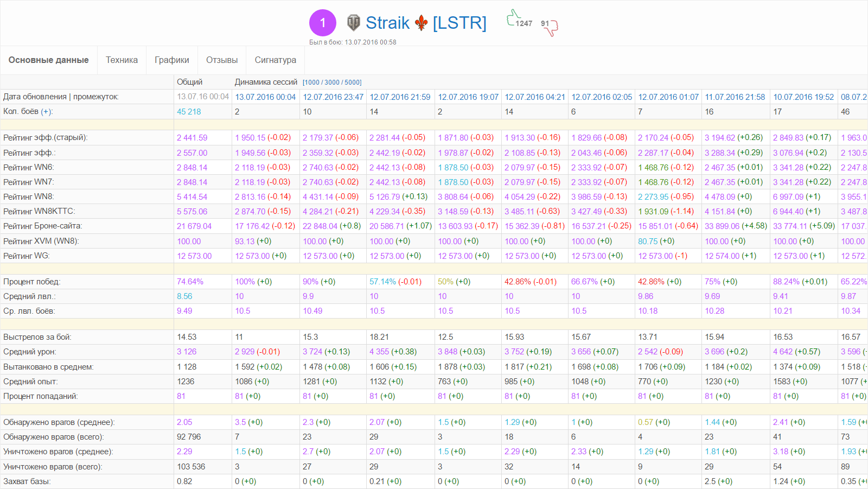This screenshot has width=868, height=489.
Task: Click total enemies destroyed 103 536
Action: pos(191,467)
